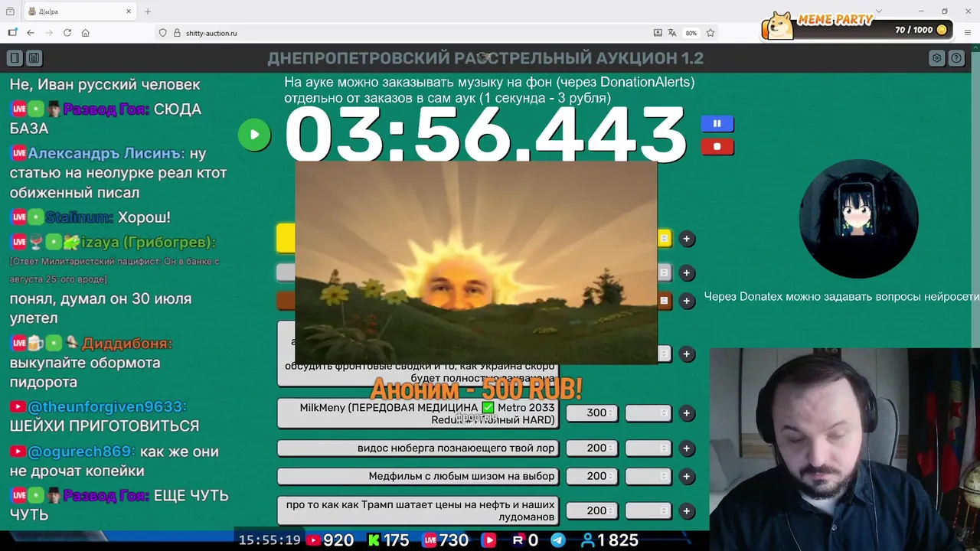Viewport: 980px width, 551px height.
Task: Adjust stepper on the yellow top lot
Action: (x=665, y=239)
